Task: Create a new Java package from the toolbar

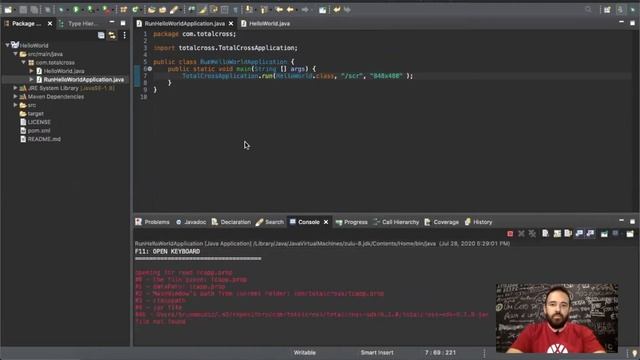Action: point(123,9)
